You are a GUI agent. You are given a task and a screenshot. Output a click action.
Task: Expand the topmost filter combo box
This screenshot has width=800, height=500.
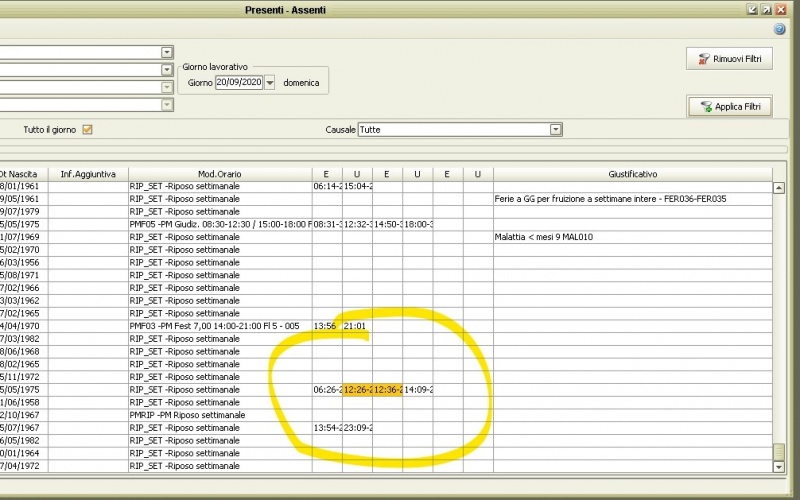coord(167,52)
